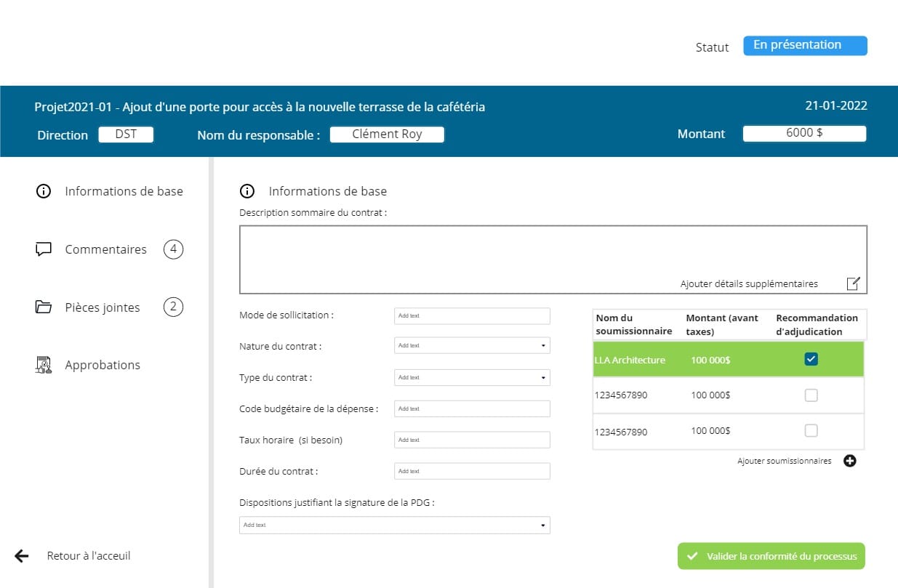Click Valider la conformité du processus button
This screenshot has height=588, width=898.
point(771,556)
